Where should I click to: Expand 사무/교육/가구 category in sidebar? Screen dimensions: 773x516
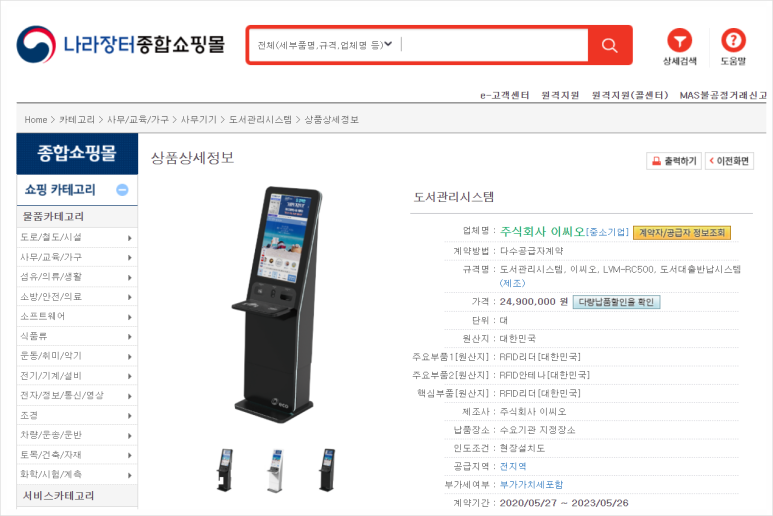pos(77,257)
